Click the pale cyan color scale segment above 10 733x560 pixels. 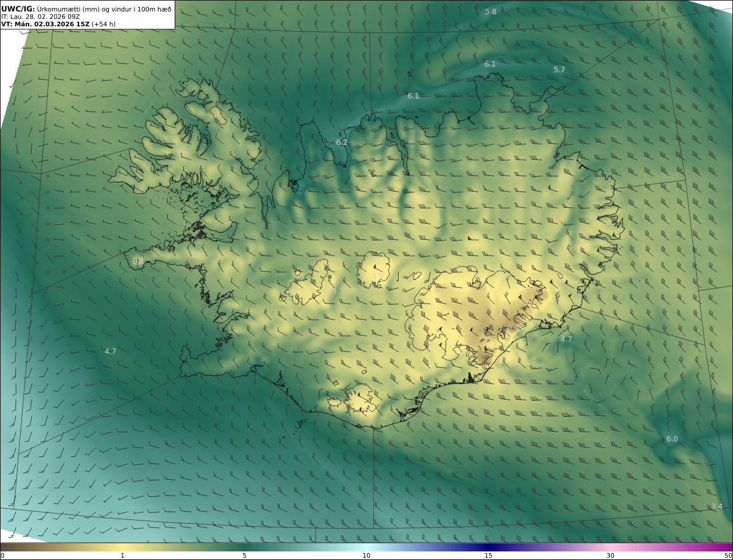pyautogui.click(x=366, y=547)
